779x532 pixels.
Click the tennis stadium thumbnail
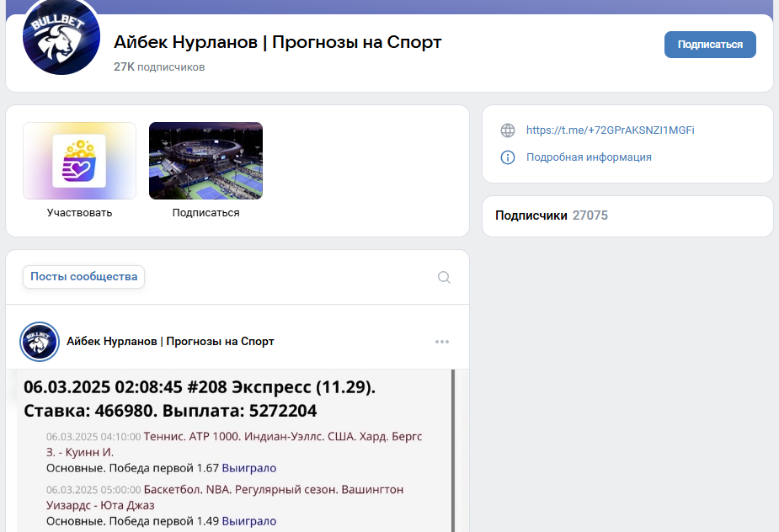[205, 161]
